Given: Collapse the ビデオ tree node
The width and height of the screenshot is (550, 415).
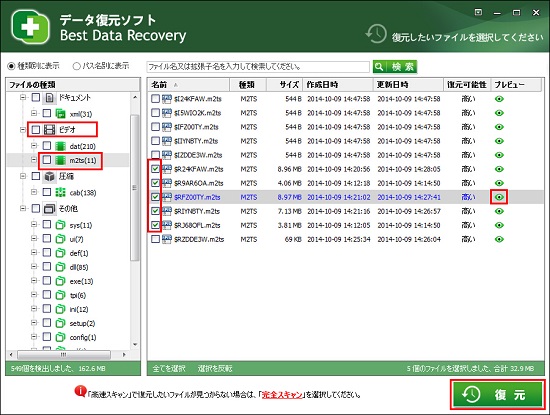Looking at the screenshot, I should (23, 130).
